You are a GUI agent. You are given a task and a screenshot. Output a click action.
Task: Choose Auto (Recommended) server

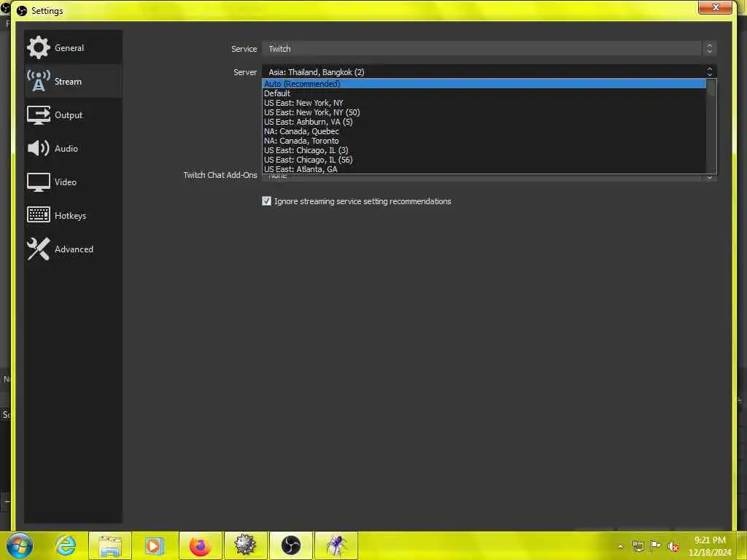484,84
